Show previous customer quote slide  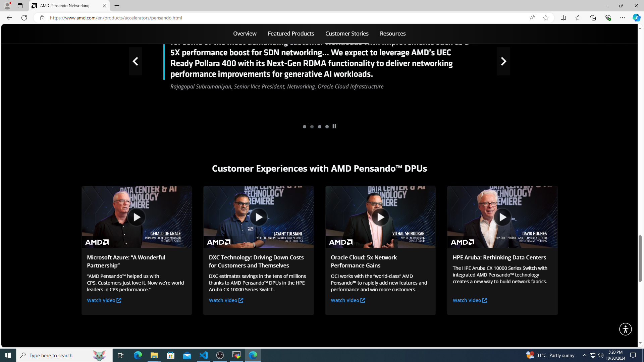[135, 61]
